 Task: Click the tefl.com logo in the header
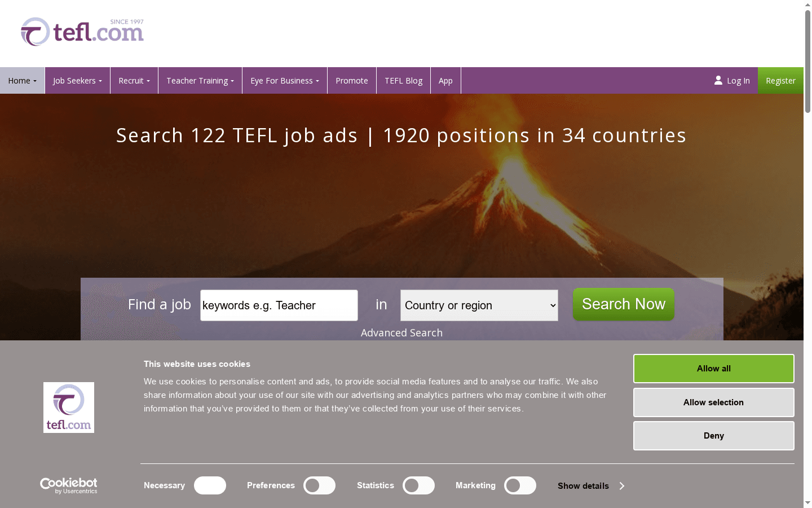pos(82,32)
